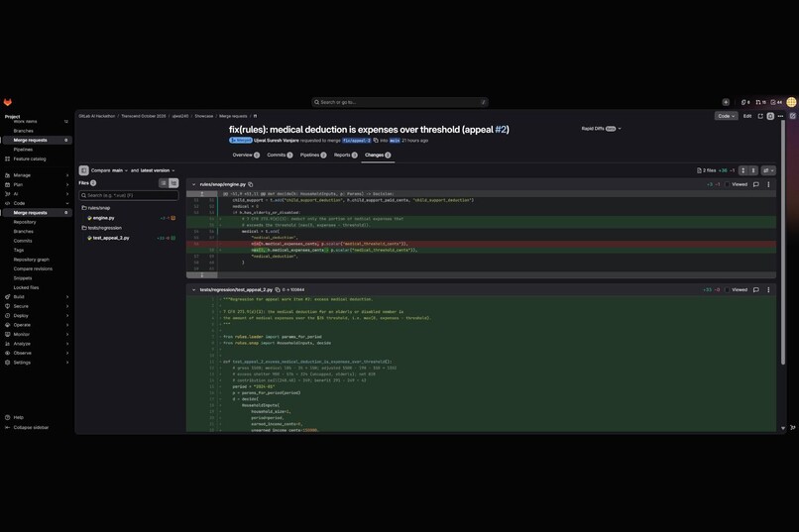Open Compare revisions in sidebar
Viewport: 799px width, 532px height.
click(x=33, y=268)
